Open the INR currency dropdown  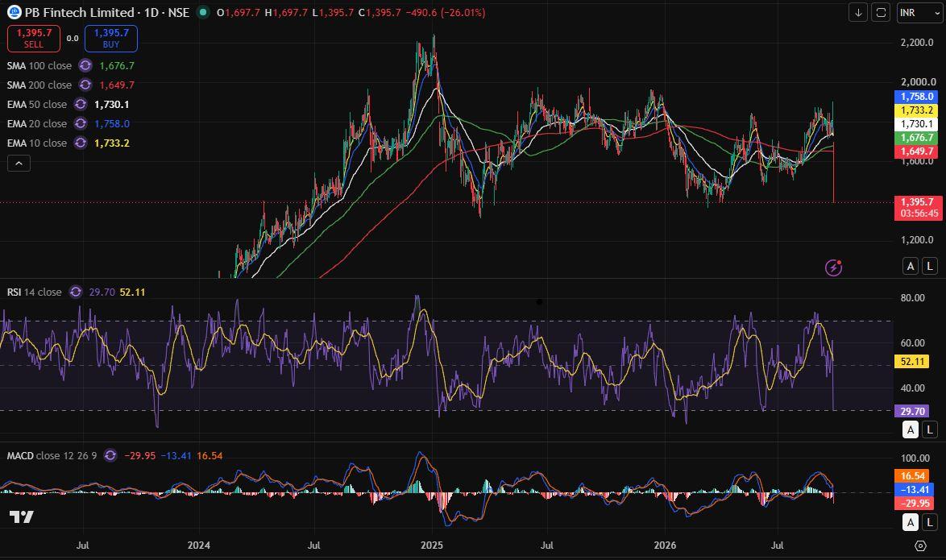pyautogui.click(x=919, y=12)
